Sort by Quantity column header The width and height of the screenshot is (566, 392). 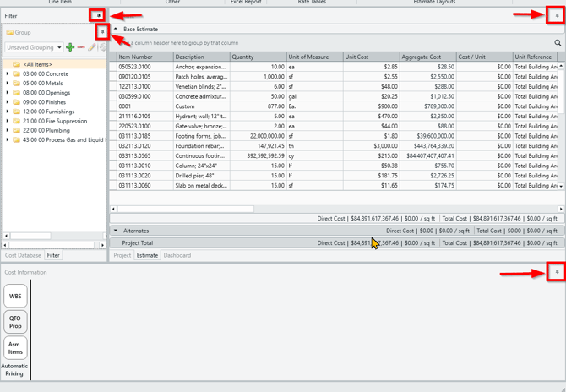(259, 57)
